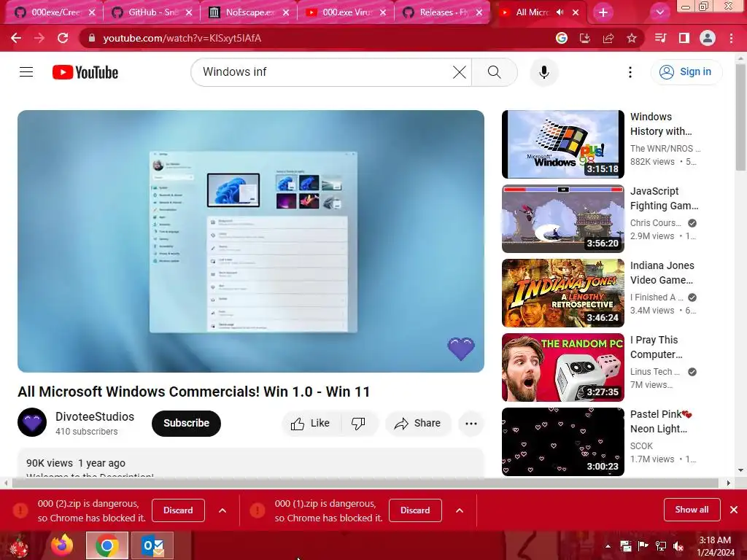Expand the 90K views description box
This screenshot has width=747, height=560.
click(251, 463)
